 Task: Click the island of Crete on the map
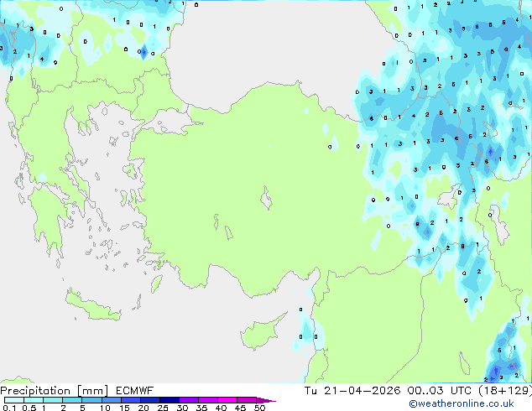click(x=92, y=307)
